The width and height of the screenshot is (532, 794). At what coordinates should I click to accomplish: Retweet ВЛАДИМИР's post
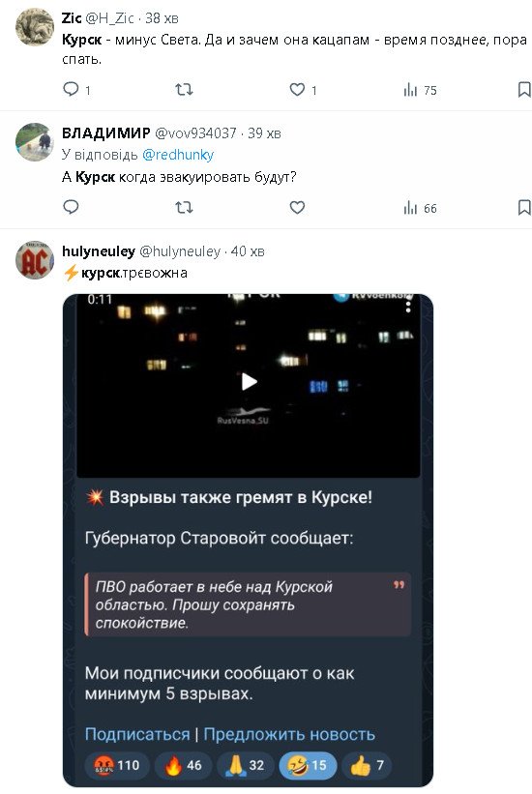click(184, 207)
